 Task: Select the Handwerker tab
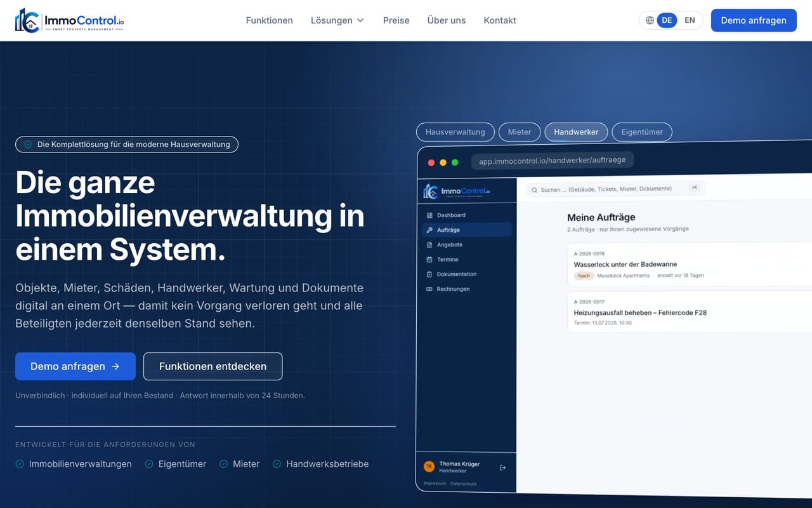(576, 132)
